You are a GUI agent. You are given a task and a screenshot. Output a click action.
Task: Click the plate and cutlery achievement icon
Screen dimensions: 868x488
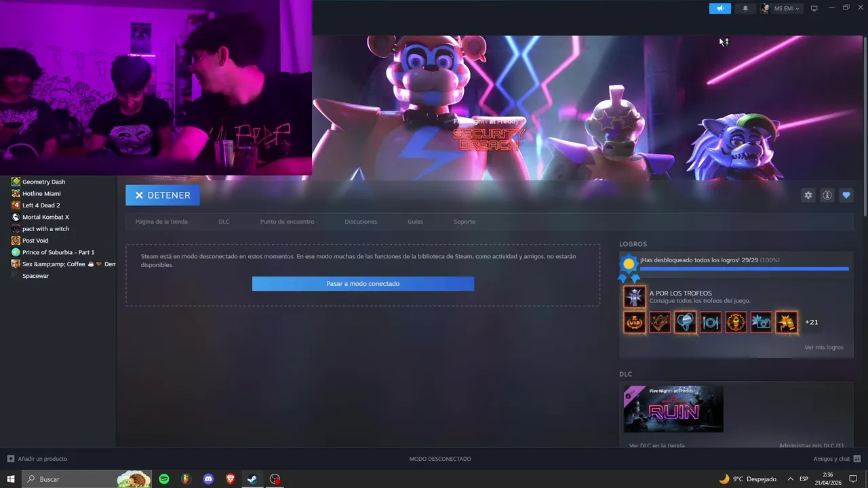click(711, 323)
